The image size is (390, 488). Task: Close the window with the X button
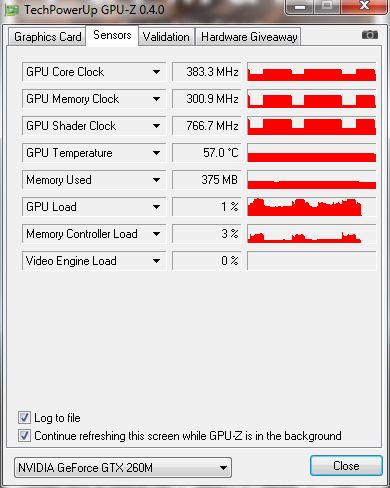coord(365,6)
